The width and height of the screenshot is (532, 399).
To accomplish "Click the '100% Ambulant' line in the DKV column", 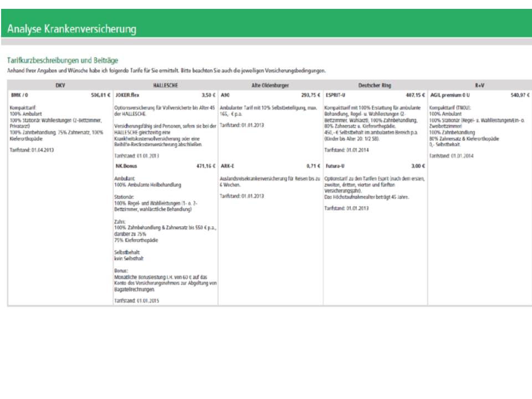I will tap(26, 114).
